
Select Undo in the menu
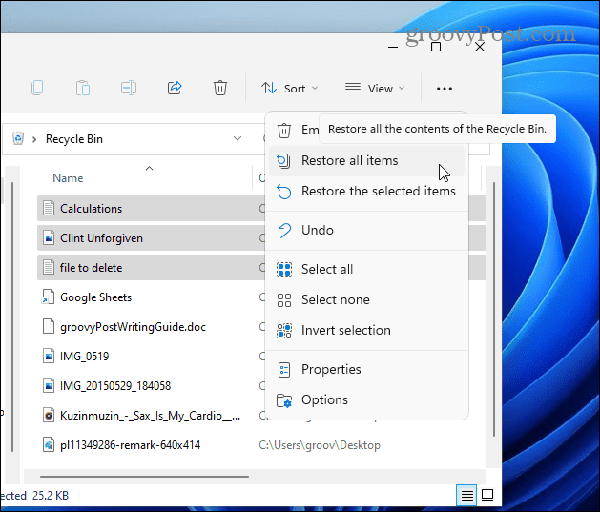pyautogui.click(x=317, y=230)
